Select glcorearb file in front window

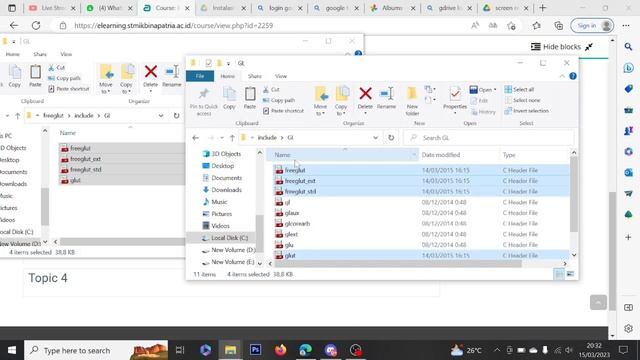pyautogui.click(x=297, y=223)
